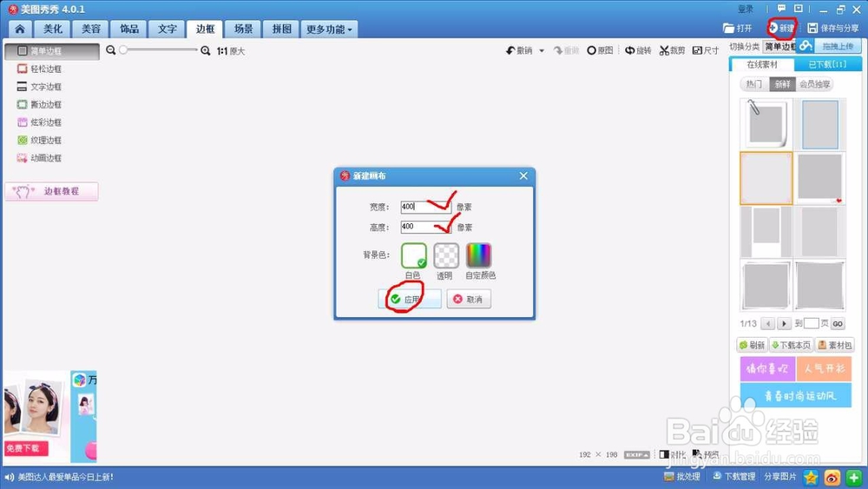The height and width of the screenshot is (489, 868).
Task: Expand the 更多功能 dropdown
Action: (329, 29)
